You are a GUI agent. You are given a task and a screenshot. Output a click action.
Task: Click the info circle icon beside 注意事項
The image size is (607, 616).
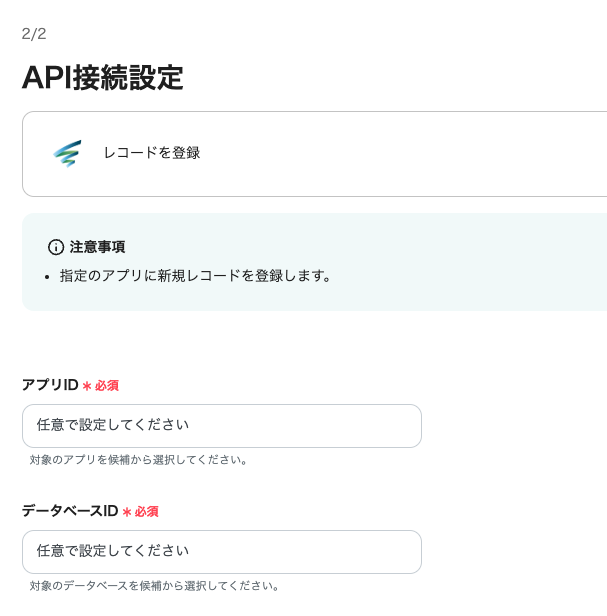click(56, 247)
